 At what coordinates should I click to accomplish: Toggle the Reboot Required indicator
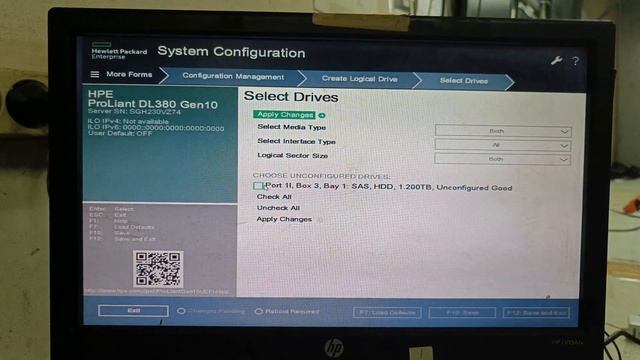click(x=258, y=311)
